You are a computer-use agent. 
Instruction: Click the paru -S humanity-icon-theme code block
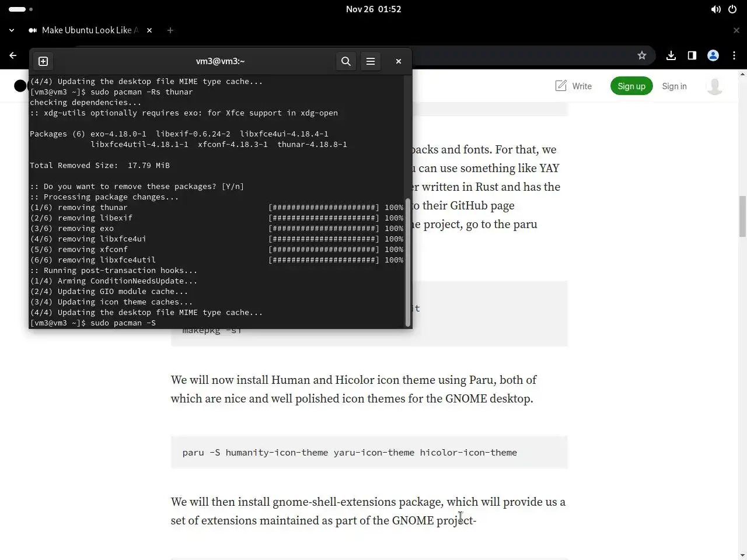click(369, 452)
